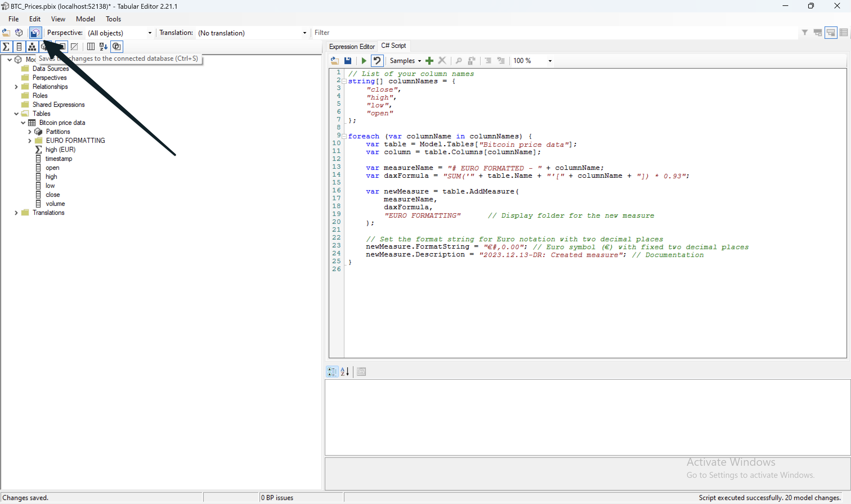This screenshot has height=504, width=851.
Task: Open the Perspective dropdown
Action: (x=149, y=33)
